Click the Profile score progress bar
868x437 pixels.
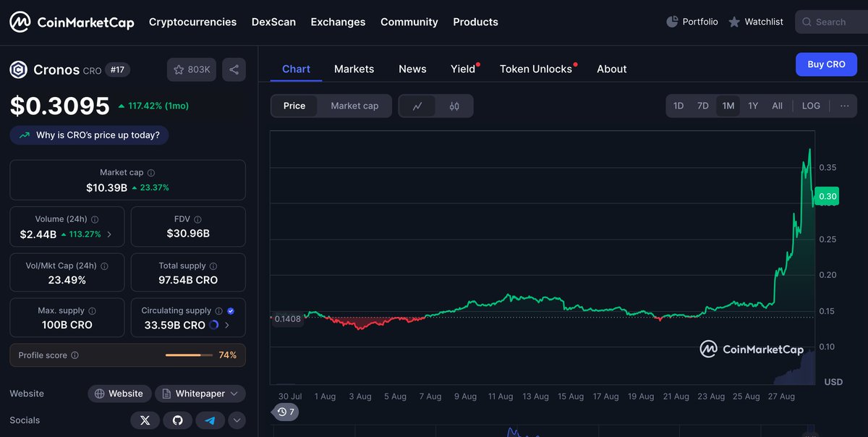click(188, 355)
